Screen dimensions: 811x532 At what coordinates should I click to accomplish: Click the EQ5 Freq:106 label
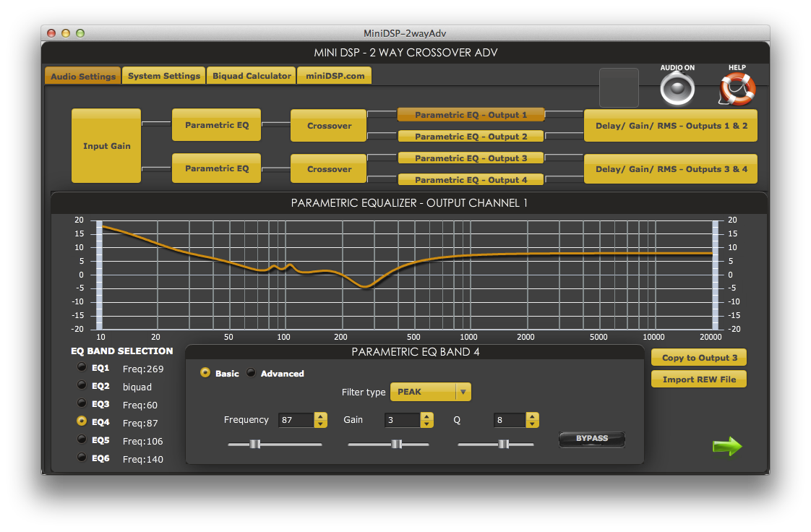point(142,442)
